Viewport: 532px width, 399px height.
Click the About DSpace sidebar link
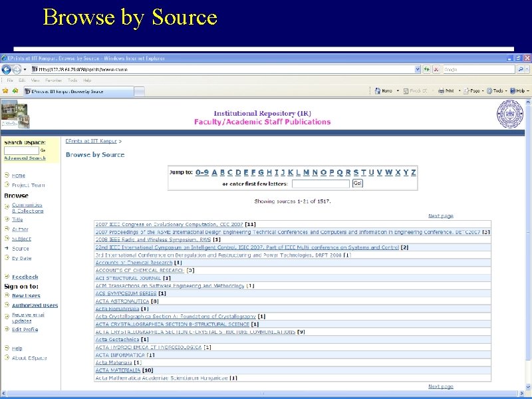29,358
